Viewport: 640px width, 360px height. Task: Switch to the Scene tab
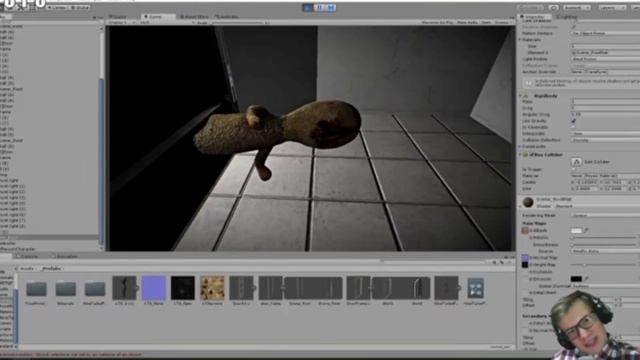click(x=118, y=17)
